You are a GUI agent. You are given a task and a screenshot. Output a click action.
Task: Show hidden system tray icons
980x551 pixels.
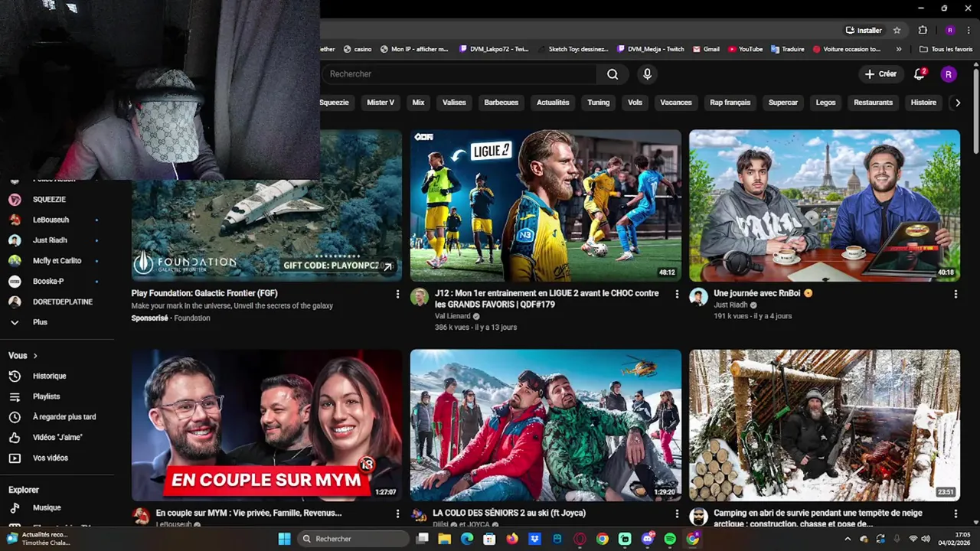[848, 539]
